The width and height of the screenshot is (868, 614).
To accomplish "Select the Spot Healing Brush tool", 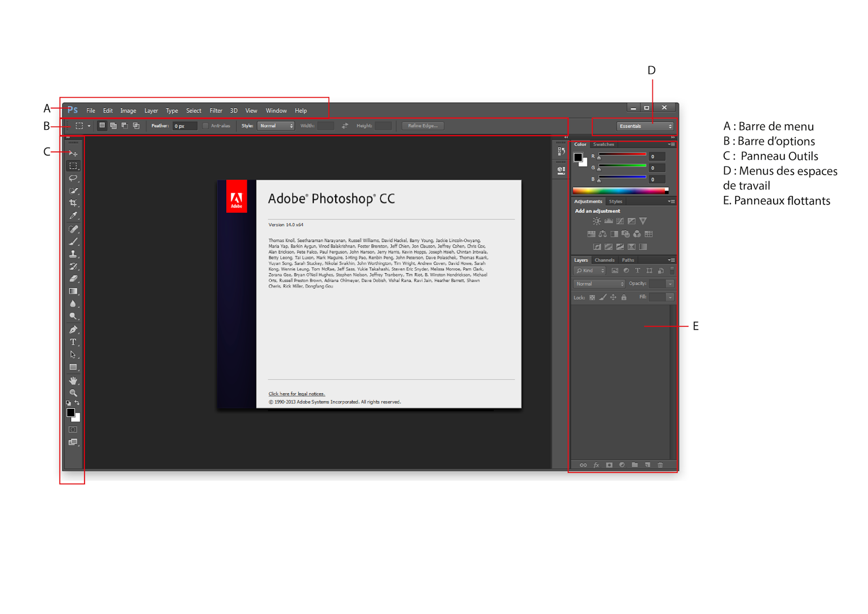I will (74, 228).
